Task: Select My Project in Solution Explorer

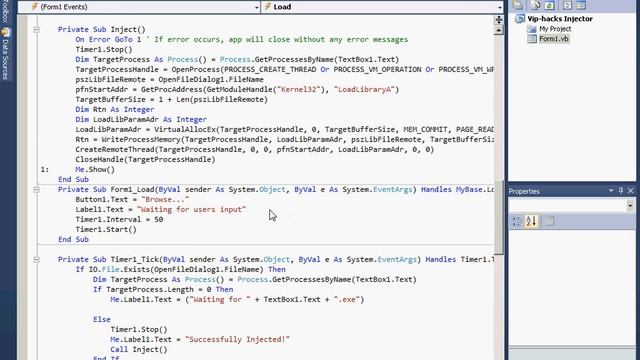Action: pyautogui.click(x=555, y=29)
